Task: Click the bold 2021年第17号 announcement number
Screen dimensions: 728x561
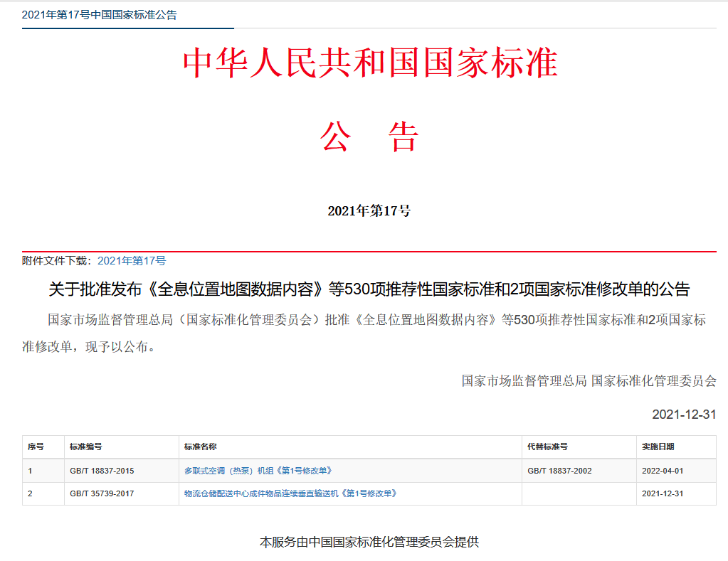Action: tap(369, 211)
